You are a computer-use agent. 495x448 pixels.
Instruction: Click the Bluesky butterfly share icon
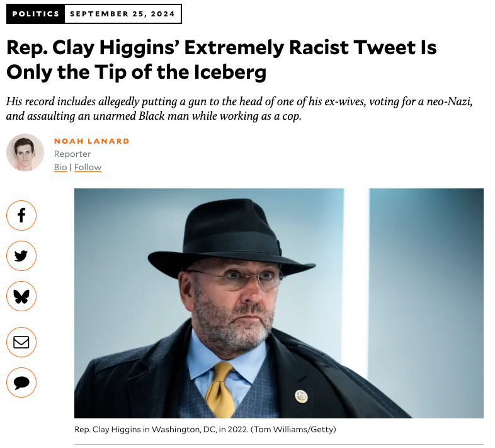click(21, 296)
